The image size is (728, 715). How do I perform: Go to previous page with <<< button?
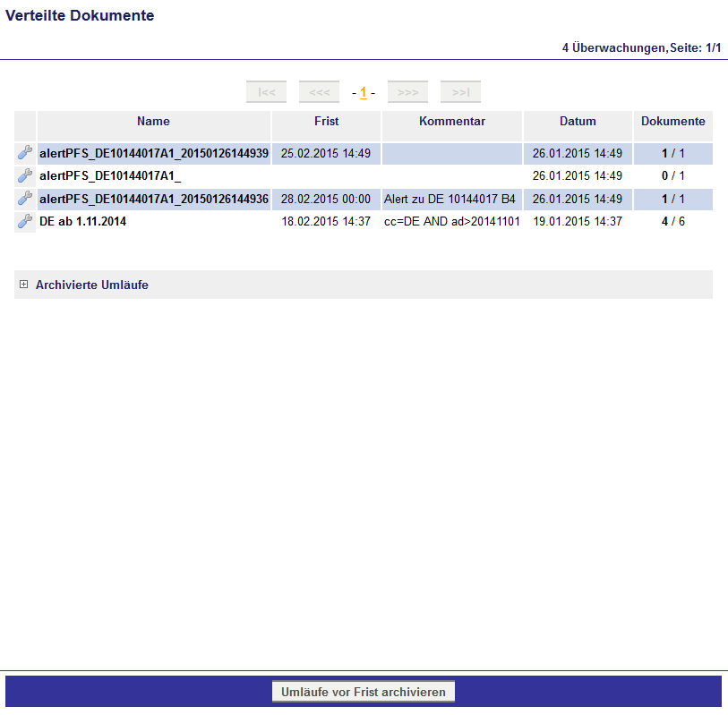(319, 92)
